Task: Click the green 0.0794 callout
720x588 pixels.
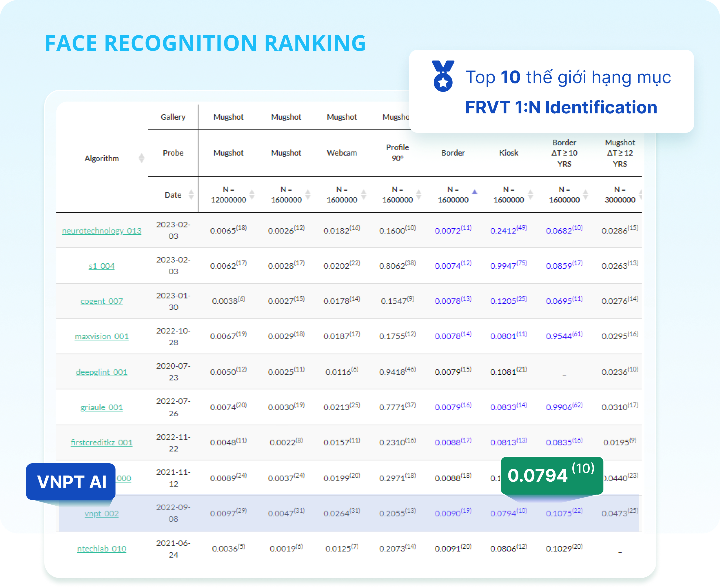Action: tap(552, 475)
